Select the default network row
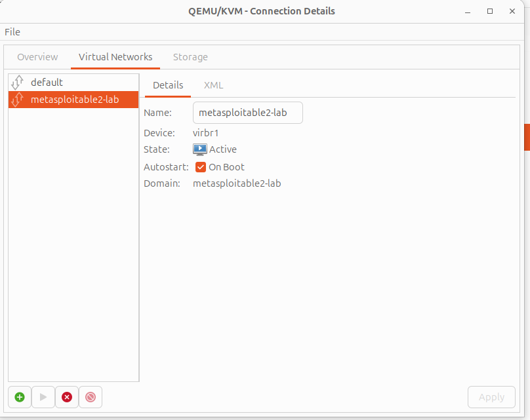 [x=73, y=83]
